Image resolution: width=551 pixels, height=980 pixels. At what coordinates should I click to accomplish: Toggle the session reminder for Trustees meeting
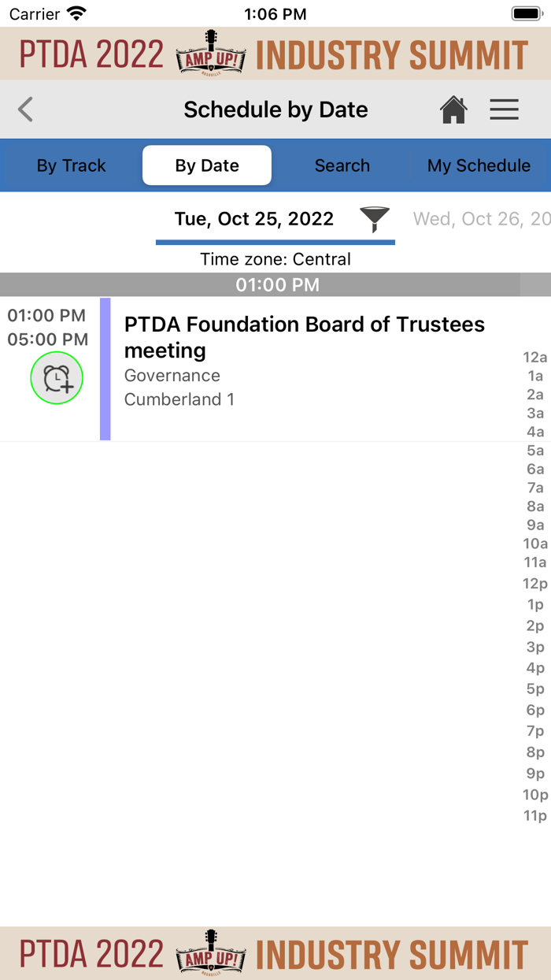coord(56,378)
